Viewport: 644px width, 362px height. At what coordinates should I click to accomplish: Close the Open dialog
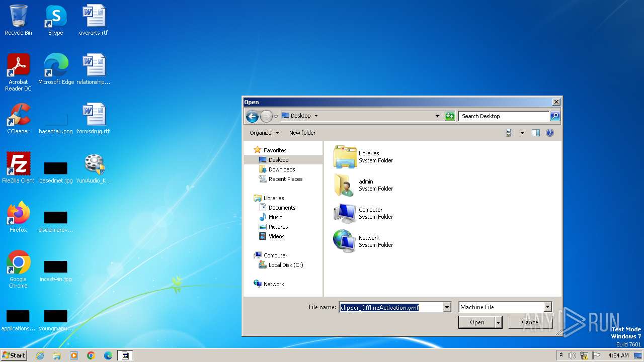click(556, 102)
